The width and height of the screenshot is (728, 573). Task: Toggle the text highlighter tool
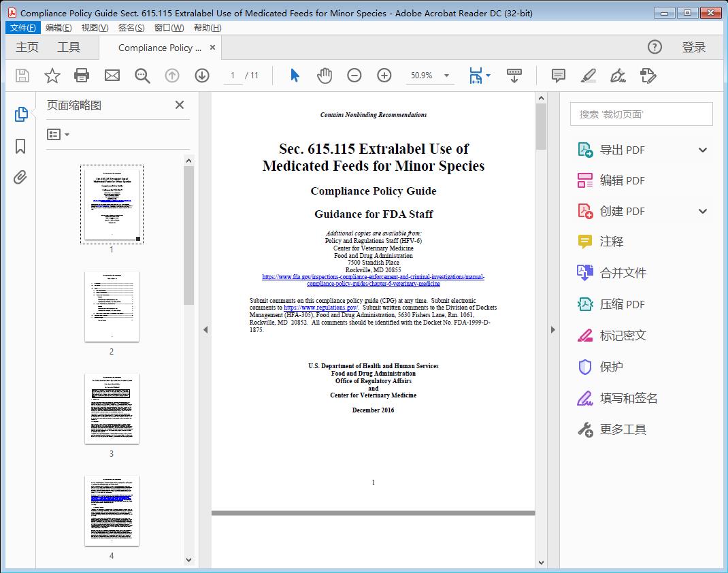coord(589,76)
